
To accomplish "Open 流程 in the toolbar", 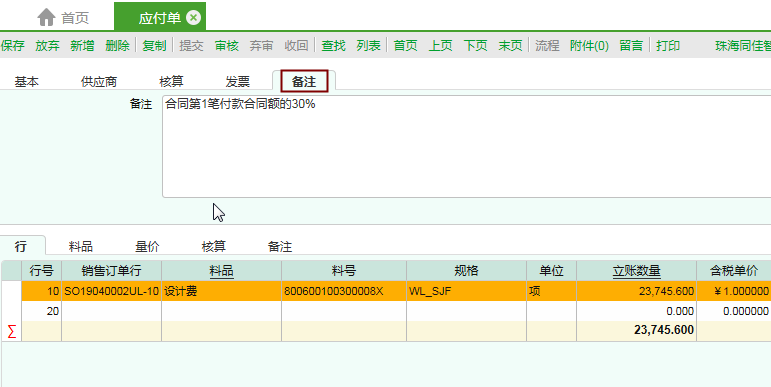I will (x=547, y=46).
